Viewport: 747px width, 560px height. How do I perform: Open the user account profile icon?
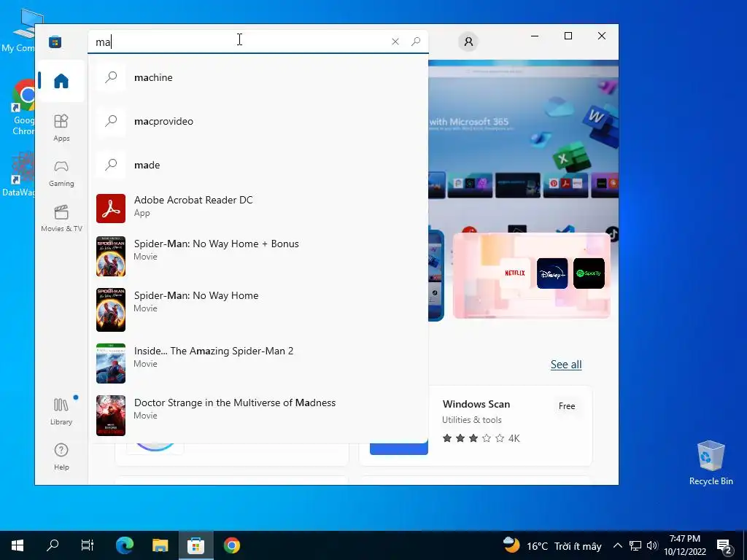pyautogui.click(x=468, y=42)
